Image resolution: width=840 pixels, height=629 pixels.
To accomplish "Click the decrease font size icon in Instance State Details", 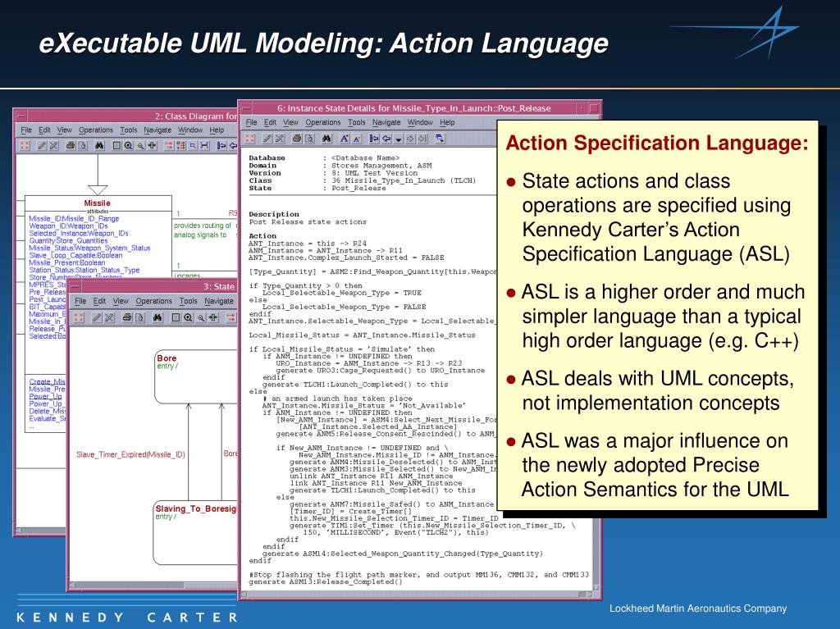I will pyautogui.click(x=357, y=139).
